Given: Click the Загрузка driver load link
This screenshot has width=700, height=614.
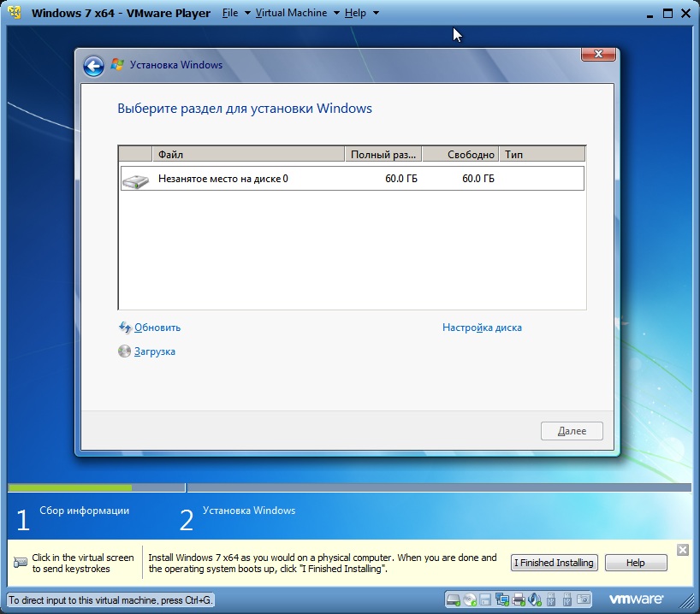Looking at the screenshot, I should (155, 351).
